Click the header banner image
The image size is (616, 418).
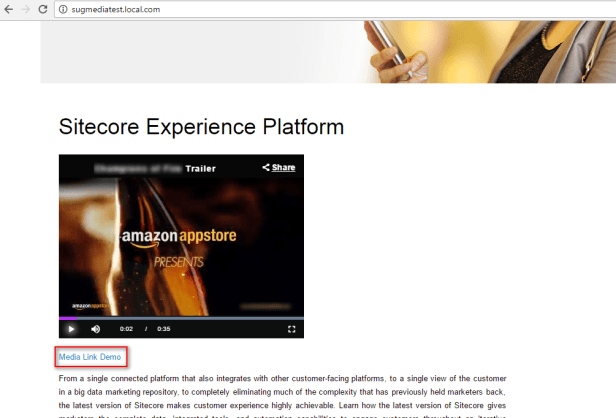click(328, 52)
